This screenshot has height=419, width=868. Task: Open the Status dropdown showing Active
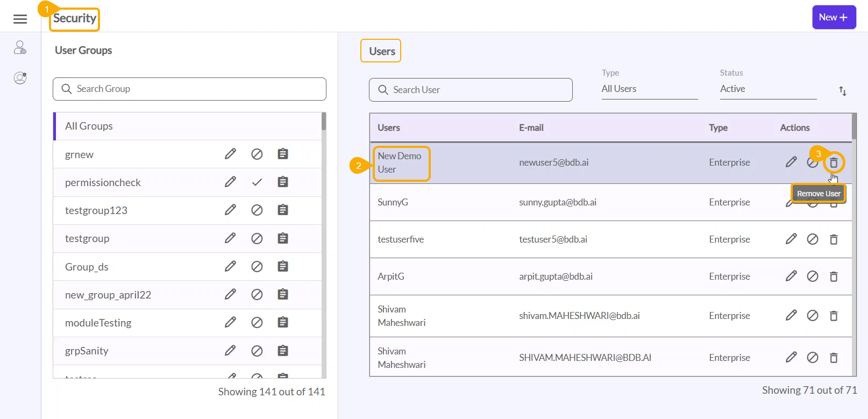click(x=767, y=89)
